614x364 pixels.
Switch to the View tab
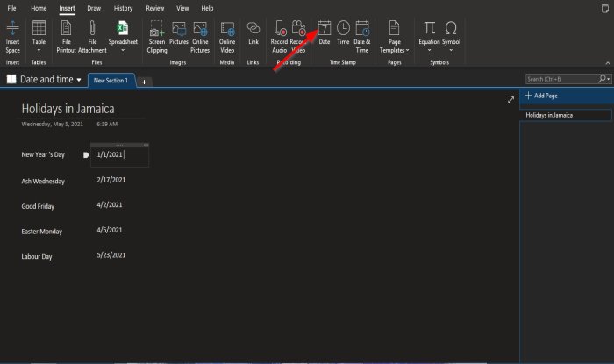182,8
